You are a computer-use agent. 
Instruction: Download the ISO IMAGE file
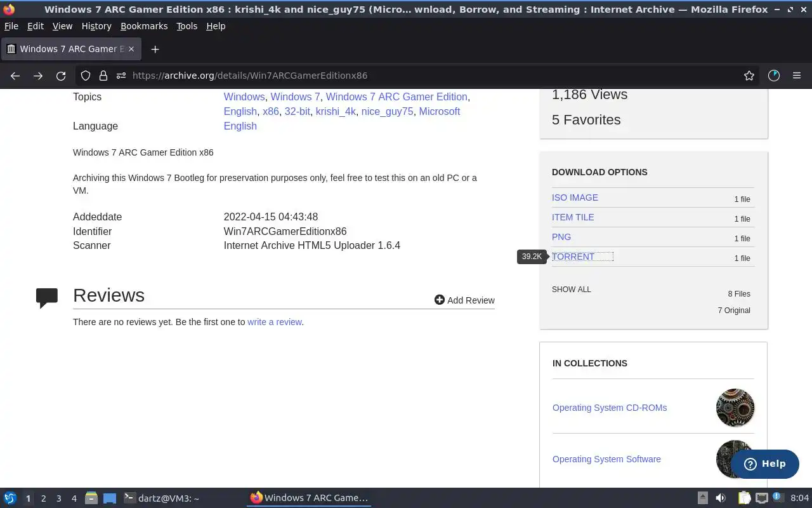(575, 197)
